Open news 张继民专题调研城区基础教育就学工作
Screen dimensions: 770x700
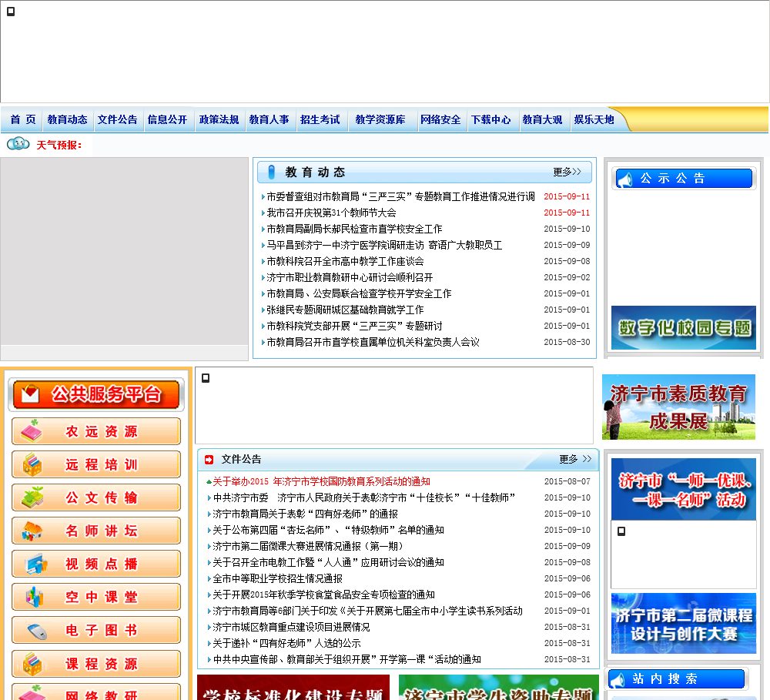pyautogui.click(x=345, y=310)
